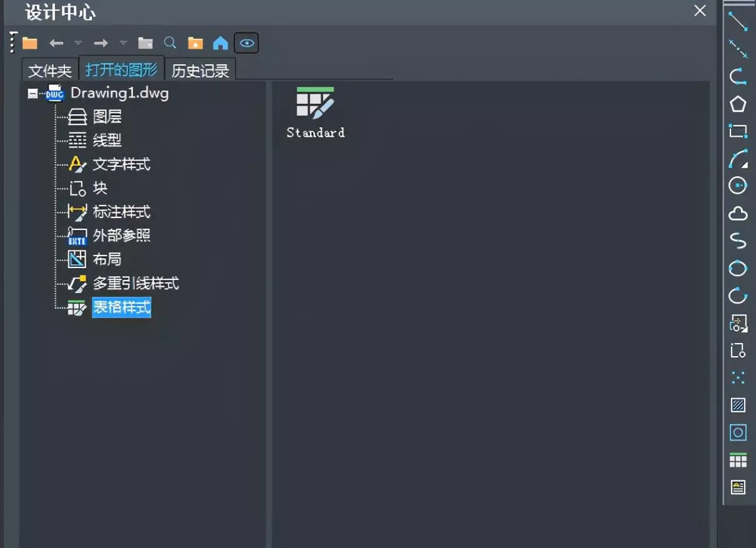Open the back arrow history dropdown
The width and height of the screenshot is (756, 548).
click(77, 43)
